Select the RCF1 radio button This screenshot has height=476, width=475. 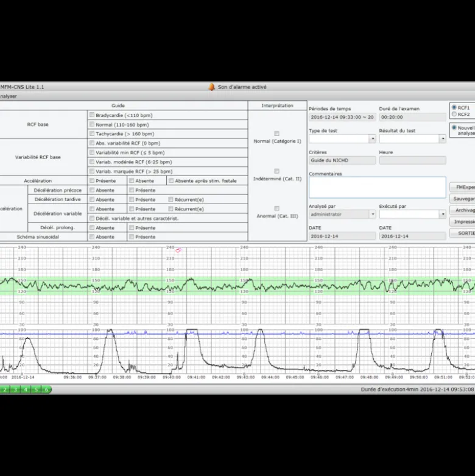454,107
